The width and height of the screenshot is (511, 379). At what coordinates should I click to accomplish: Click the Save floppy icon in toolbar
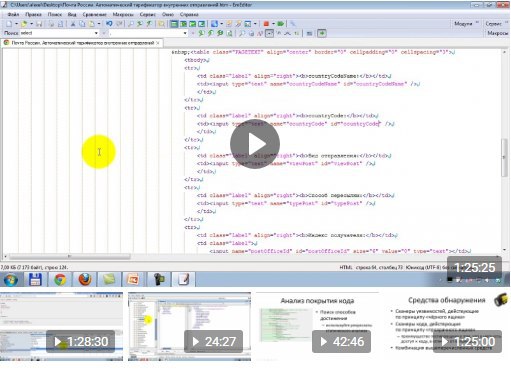pos(39,24)
